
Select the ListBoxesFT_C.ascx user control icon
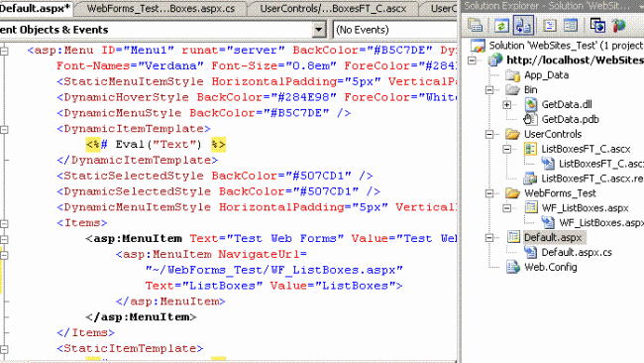click(530, 149)
